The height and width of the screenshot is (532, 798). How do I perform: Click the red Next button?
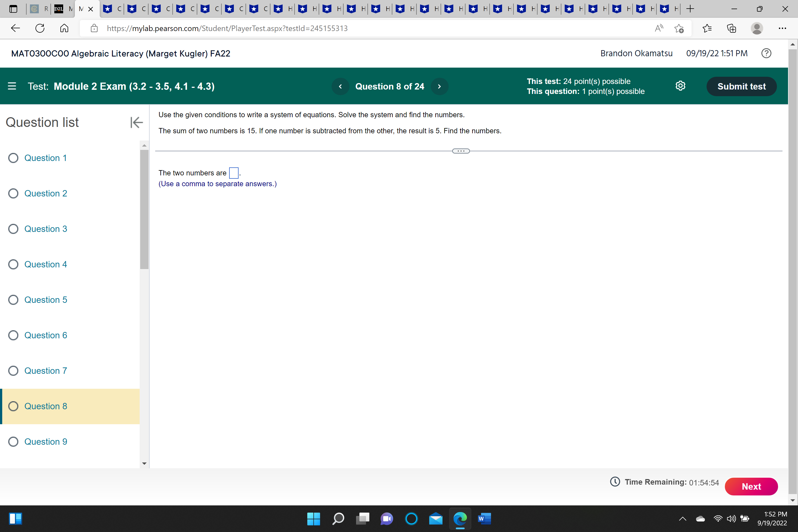click(751, 486)
